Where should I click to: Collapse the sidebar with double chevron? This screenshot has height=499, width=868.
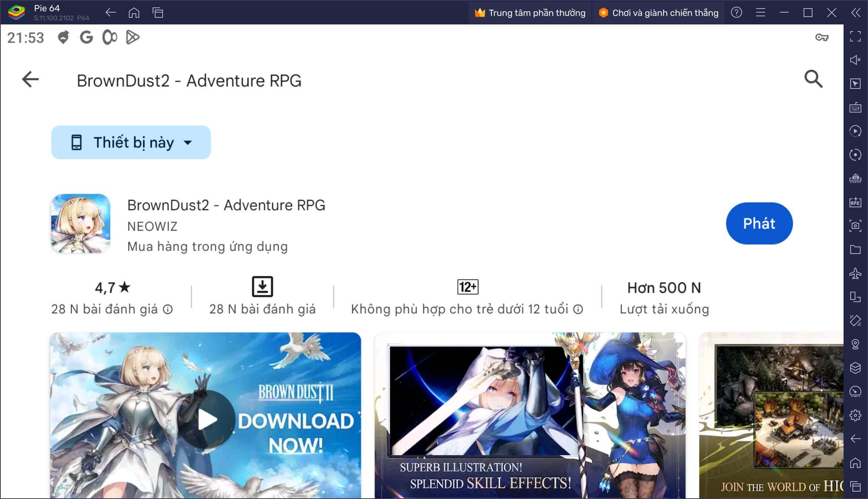tap(856, 13)
